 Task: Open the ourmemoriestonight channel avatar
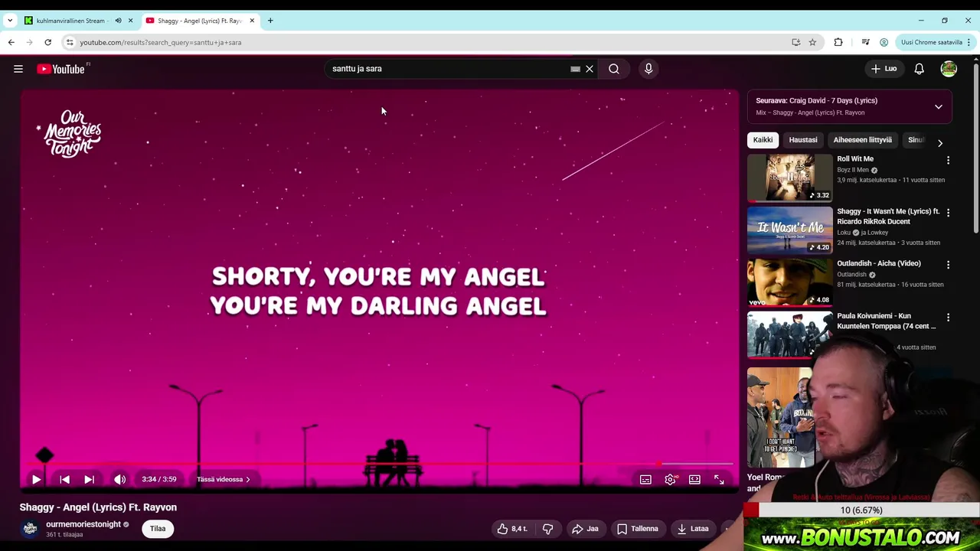tap(30, 529)
